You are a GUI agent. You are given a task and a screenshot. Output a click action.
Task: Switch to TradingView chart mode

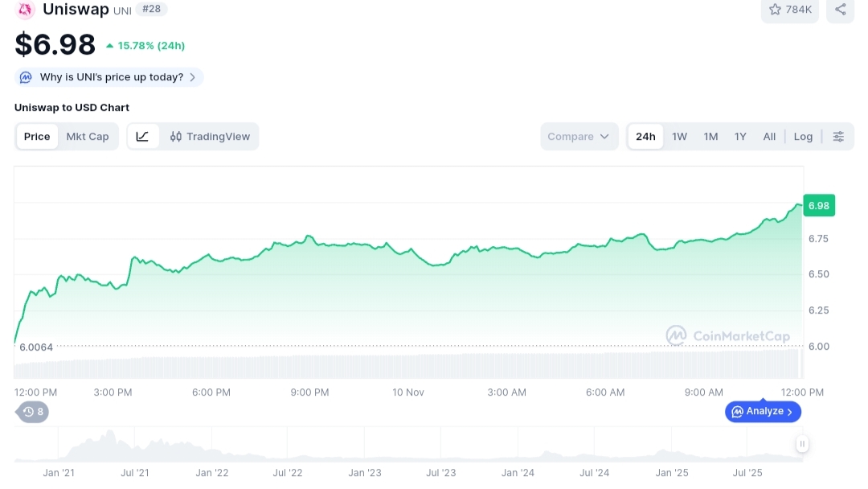coord(210,136)
